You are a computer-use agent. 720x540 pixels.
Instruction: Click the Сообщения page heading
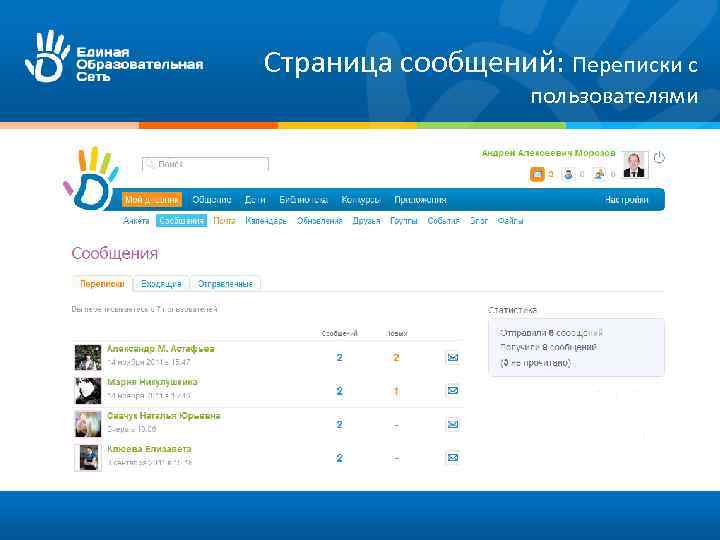coord(115,253)
